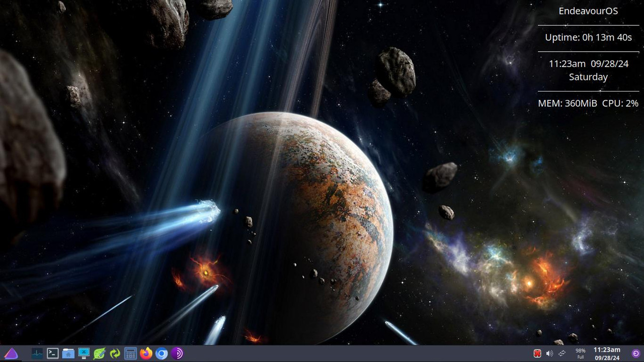Click the Saturday label in the widget

click(588, 77)
